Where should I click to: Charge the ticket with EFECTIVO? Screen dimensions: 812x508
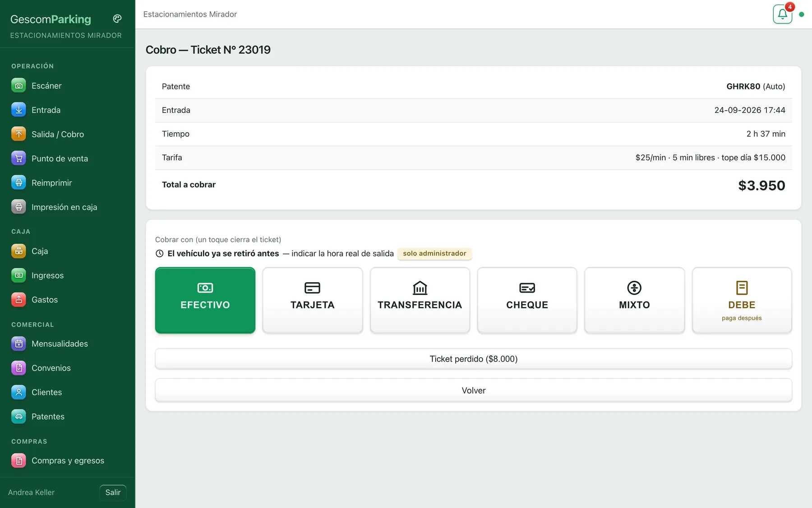[205, 300]
